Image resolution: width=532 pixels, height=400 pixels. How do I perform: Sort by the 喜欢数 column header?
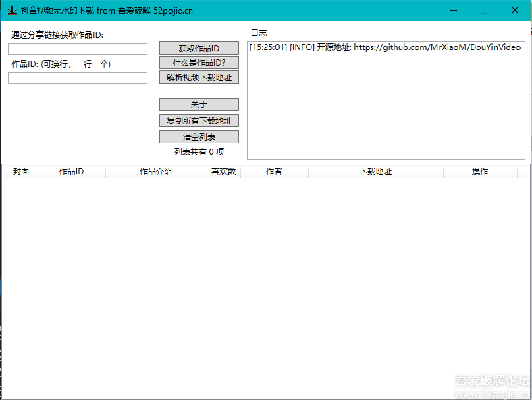click(x=223, y=172)
